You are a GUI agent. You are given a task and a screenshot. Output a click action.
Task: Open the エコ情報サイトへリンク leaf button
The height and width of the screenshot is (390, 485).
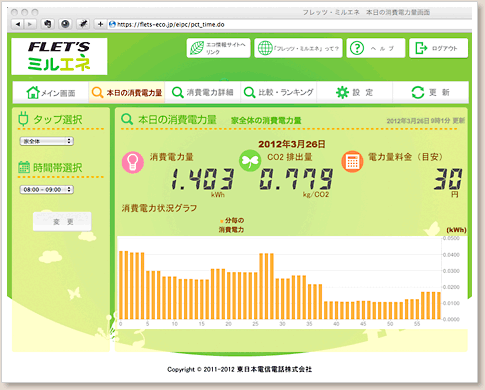coord(218,48)
